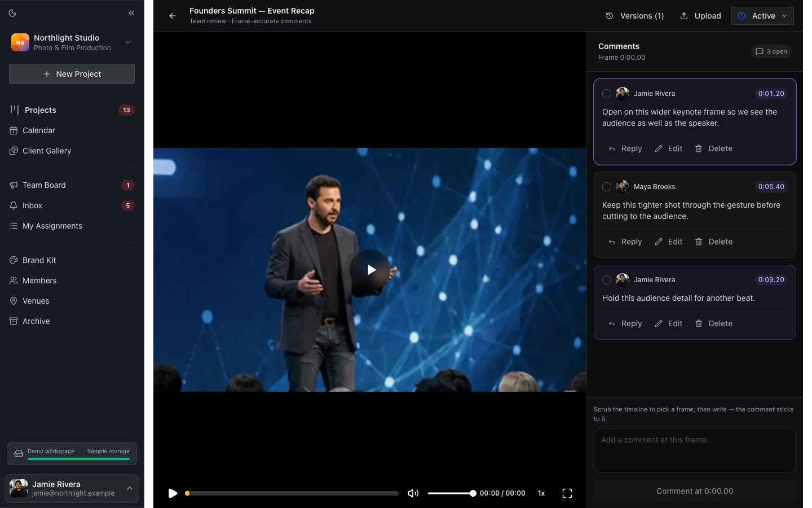The image size is (812, 508).
Task: Delete the 'Hold this audience detail' comment
Action: pyautogui.click(x=714, y=323)
